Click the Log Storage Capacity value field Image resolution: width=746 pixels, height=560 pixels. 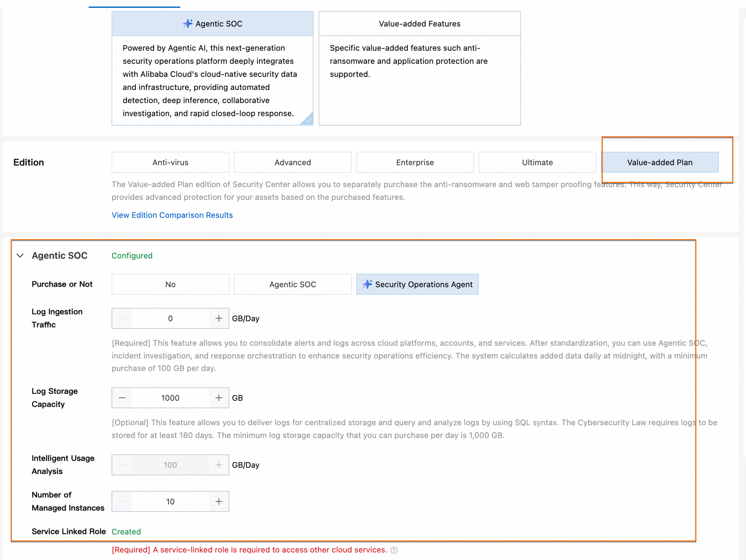point(170,398)
